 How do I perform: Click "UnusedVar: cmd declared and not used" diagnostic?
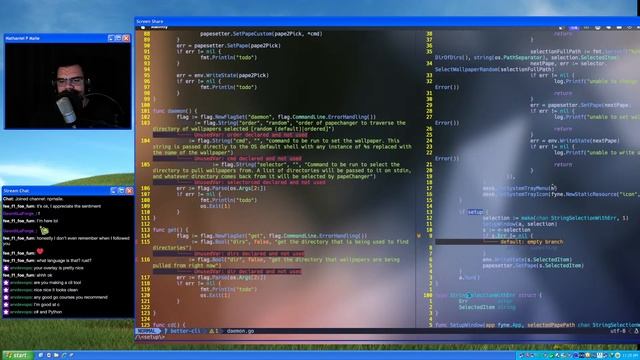pyautogui.click(x=248, y=158)
